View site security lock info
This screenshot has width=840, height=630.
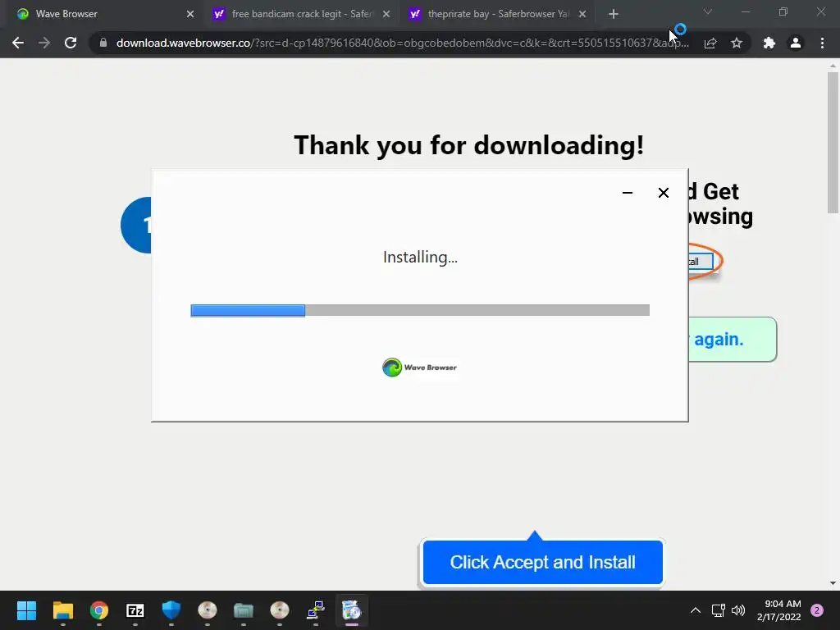pos(103,43)
